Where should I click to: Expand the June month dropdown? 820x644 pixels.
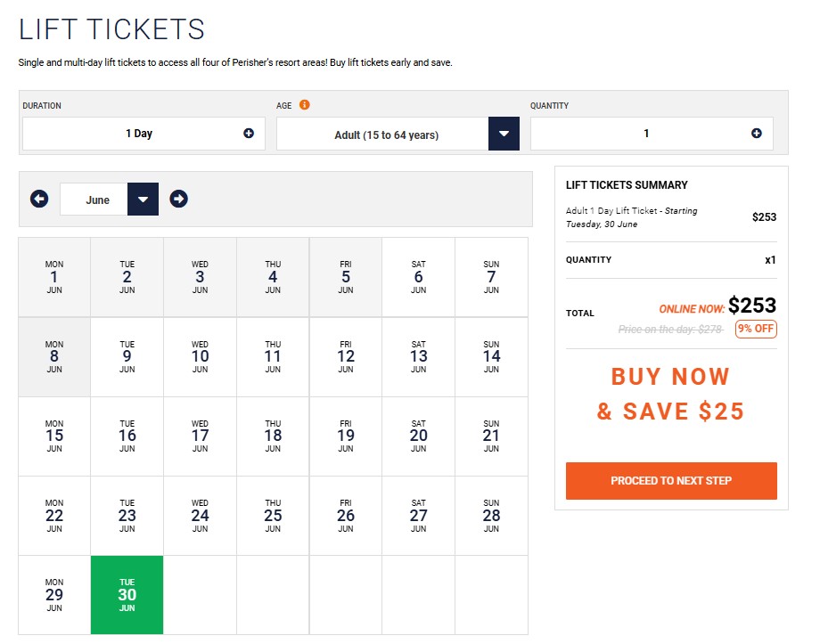coord(143,200)
